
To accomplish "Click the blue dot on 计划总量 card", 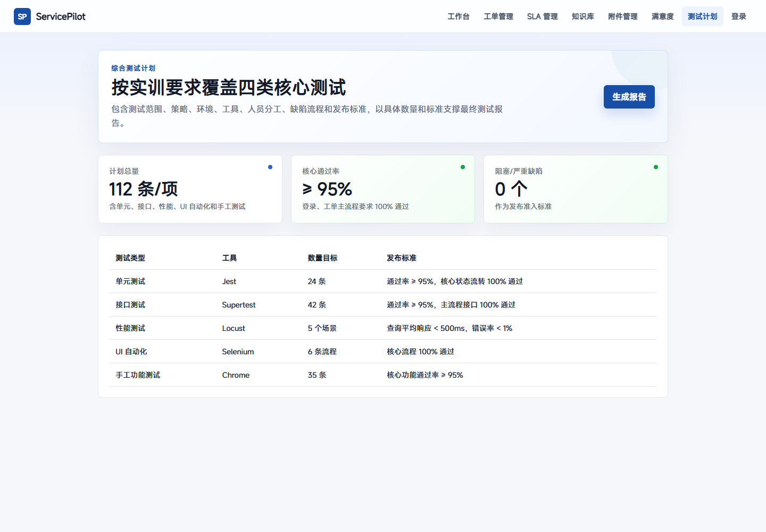I will click(270, 167).
